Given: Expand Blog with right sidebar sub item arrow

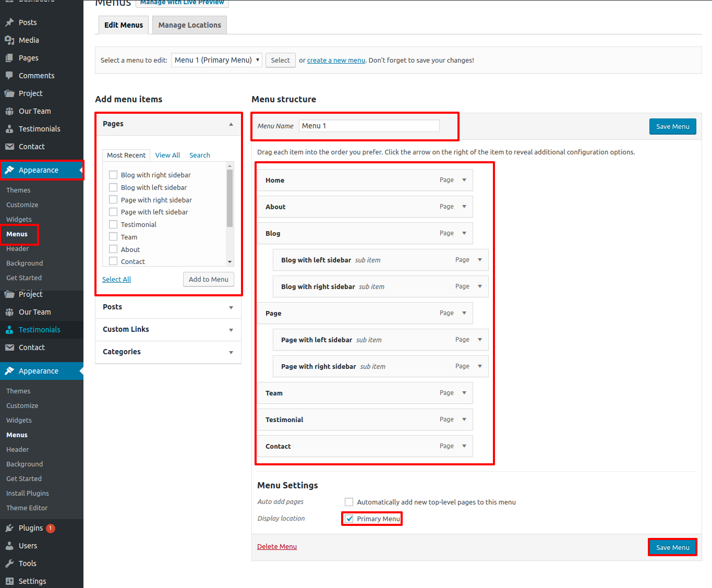Looking at the screenshot, I should coord(480,286).
